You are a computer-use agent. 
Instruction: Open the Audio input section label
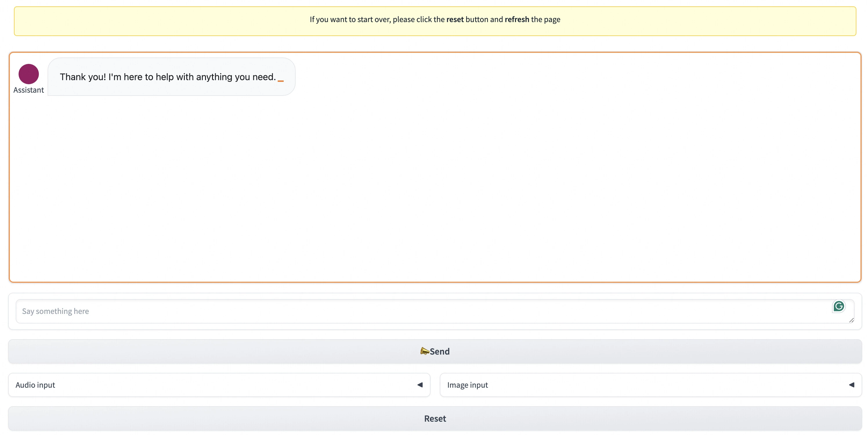click(35, 385)
